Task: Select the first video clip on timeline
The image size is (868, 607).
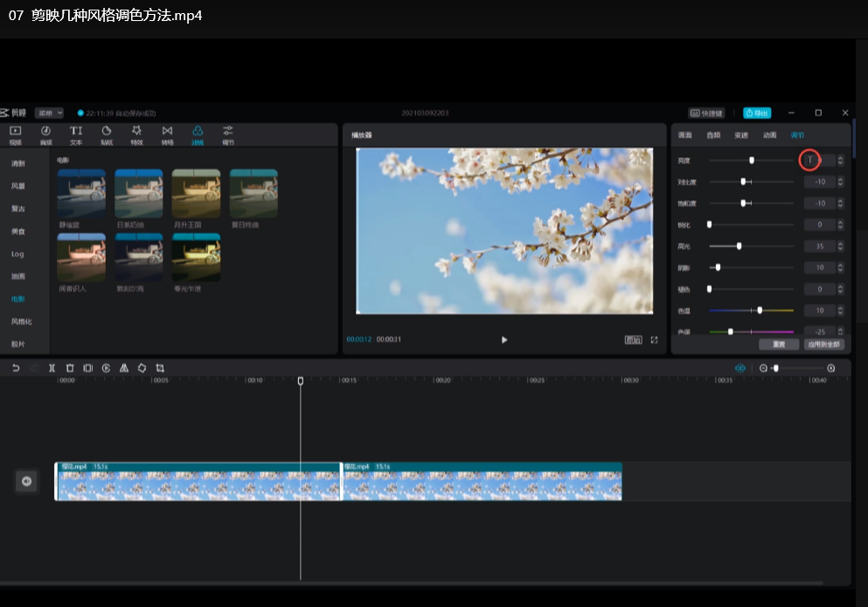Action: (198, 481)
